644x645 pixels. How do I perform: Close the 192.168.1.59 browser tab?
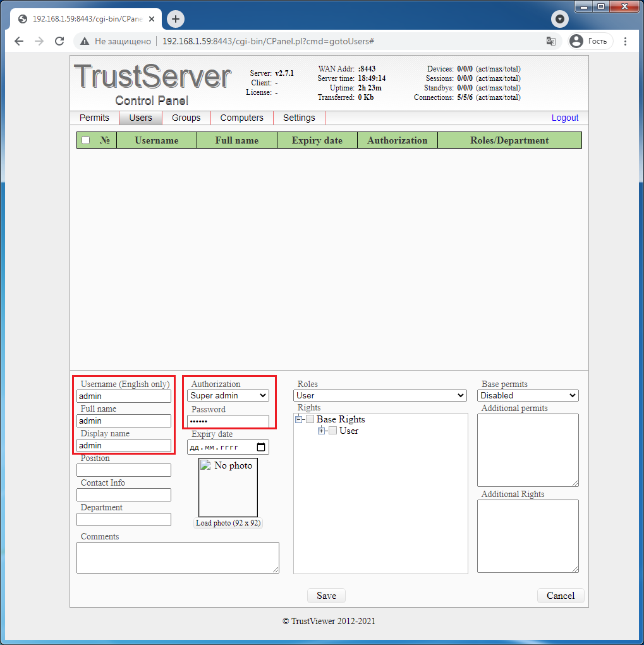click(x=152, y=19)
